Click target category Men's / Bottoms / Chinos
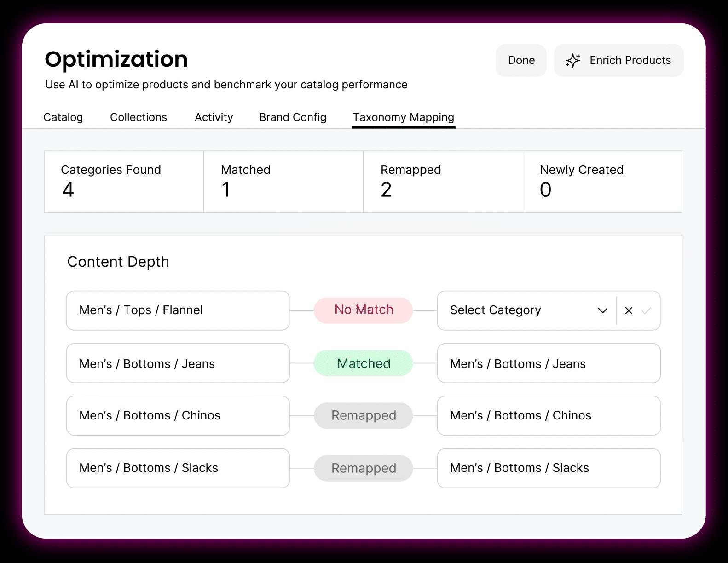 point(549,416)
